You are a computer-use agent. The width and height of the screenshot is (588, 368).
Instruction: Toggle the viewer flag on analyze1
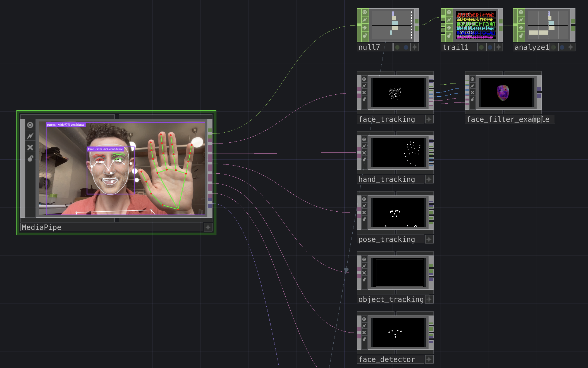pyautogui.click(x=521, y=12)
